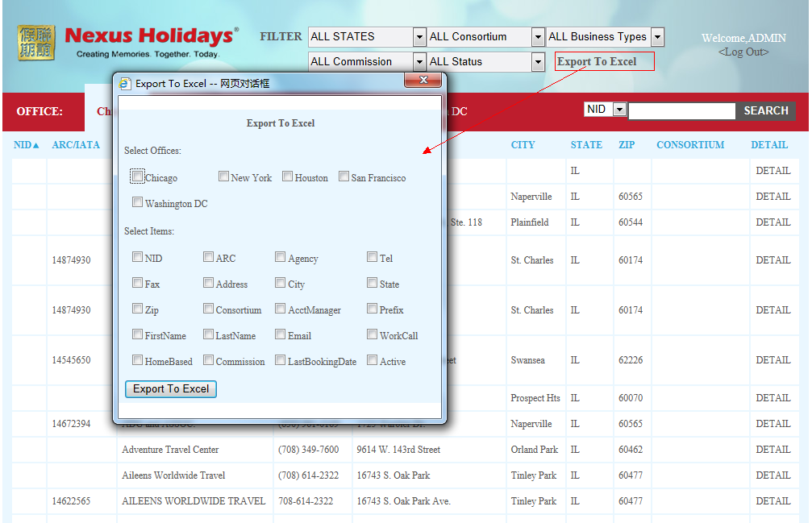The image size is (812, 523).
Task: Check the State item box
Action: pyautogui.click(x=372, y=282)
